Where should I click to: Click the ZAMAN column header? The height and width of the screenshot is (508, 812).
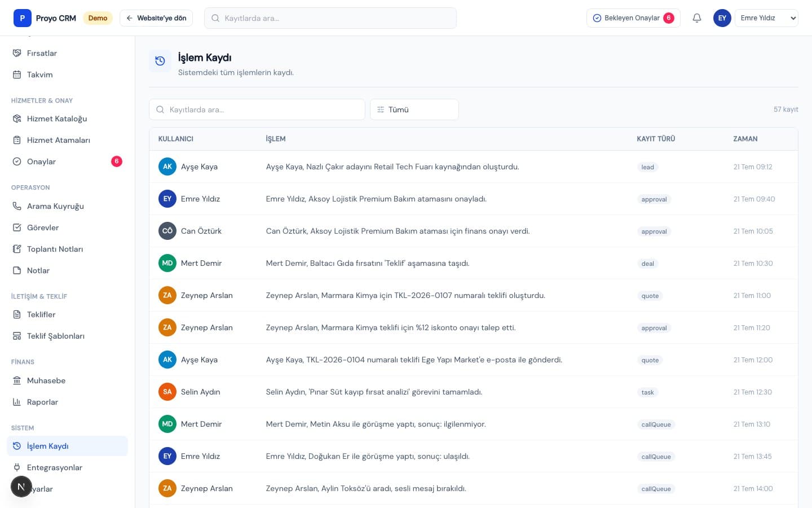(x=745, y=139)
